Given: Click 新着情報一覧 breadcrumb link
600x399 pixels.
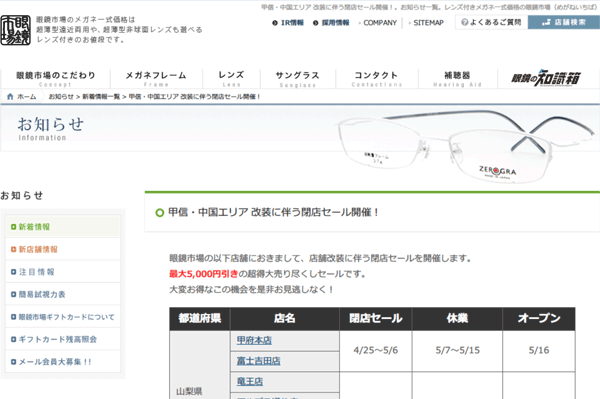Looking at the screenshot, I should pos(101,97).
